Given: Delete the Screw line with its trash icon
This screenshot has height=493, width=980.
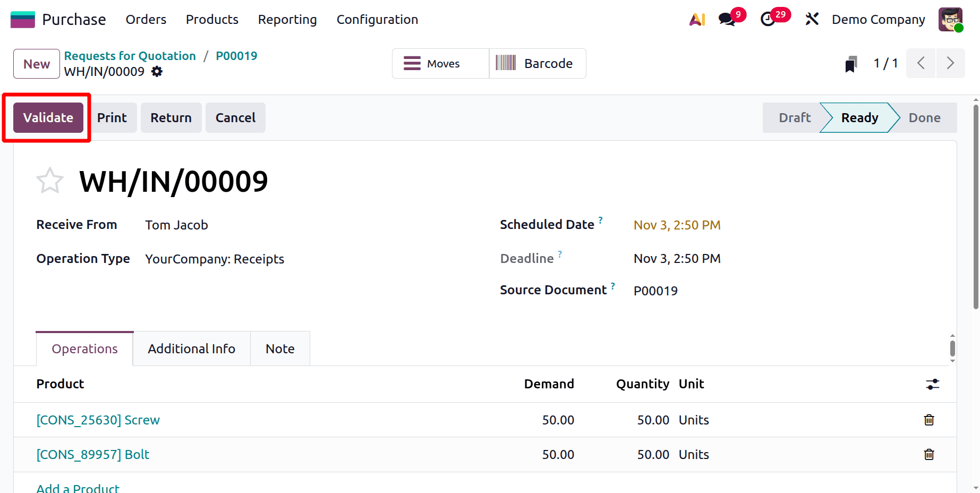Looking at the screenshot, I should (x=928, y=420).
